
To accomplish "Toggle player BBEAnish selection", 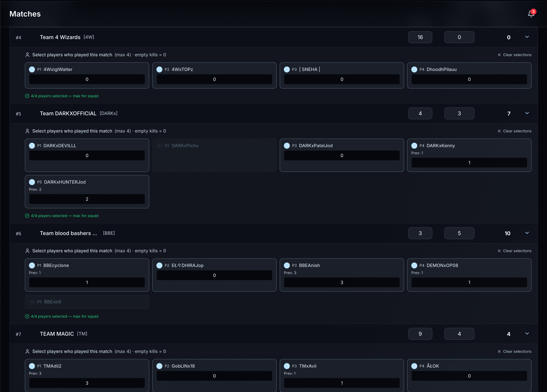I will coord(287,265).
